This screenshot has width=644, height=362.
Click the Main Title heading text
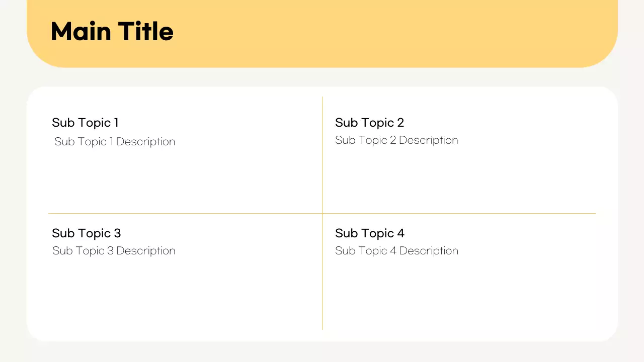pyautogui.click(x=112, y=32)
